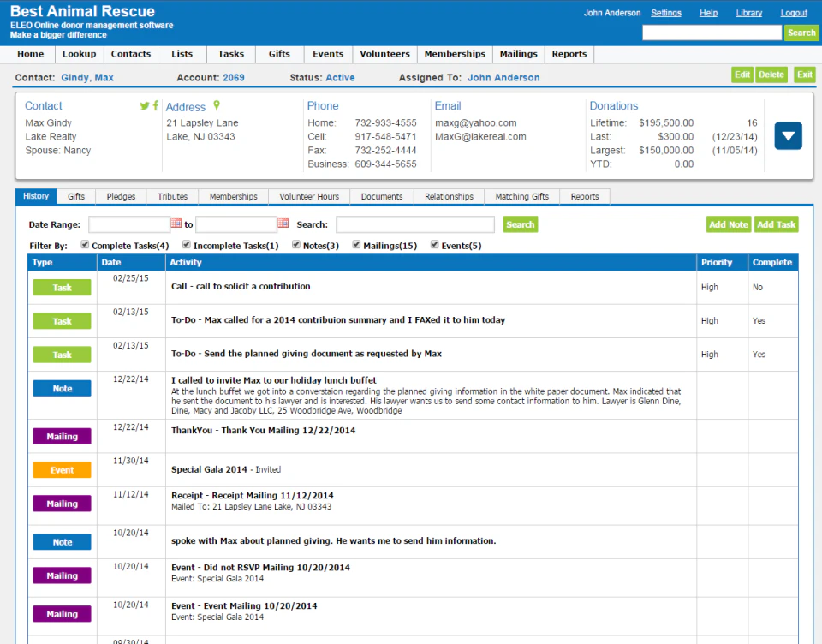Open the Matching Gifts tab
This screenshot has width=822, height=644.
[521, 196]
